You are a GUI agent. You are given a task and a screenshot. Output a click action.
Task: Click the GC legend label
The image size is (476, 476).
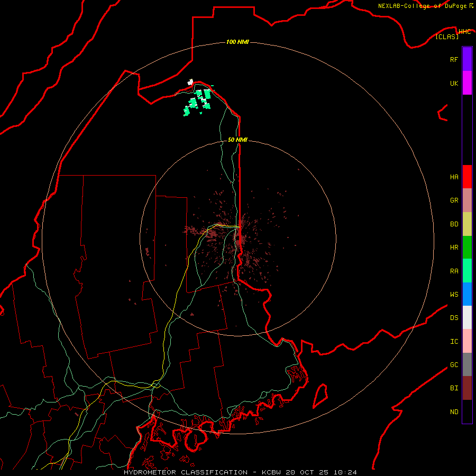454,365
